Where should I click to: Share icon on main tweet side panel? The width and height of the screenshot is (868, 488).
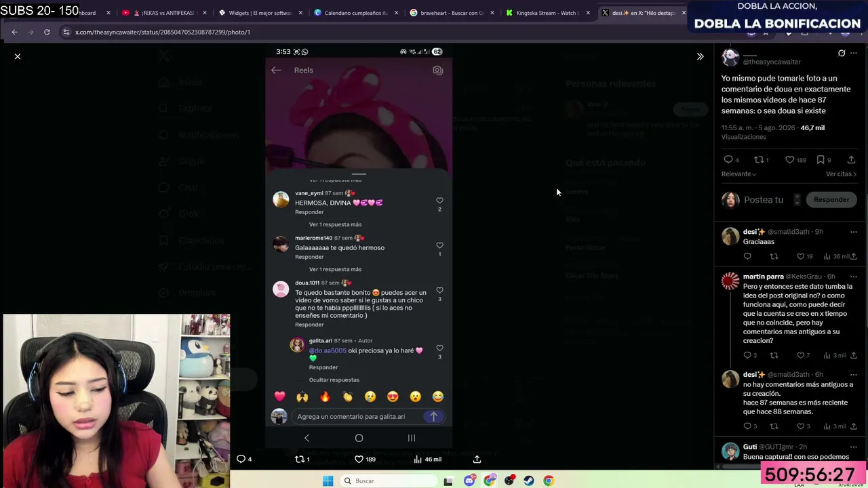point(851,160)
